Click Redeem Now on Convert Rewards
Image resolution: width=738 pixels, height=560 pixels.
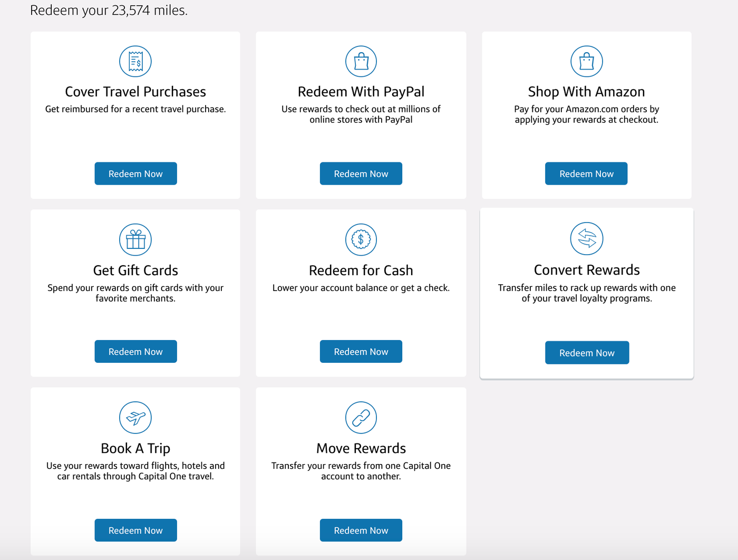[x=587, y=352]
